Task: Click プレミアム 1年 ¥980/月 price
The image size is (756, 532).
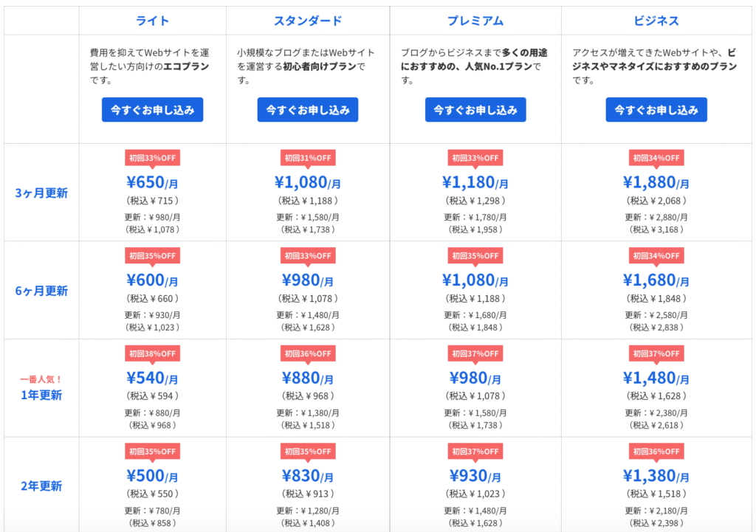Action: [475, 379]
